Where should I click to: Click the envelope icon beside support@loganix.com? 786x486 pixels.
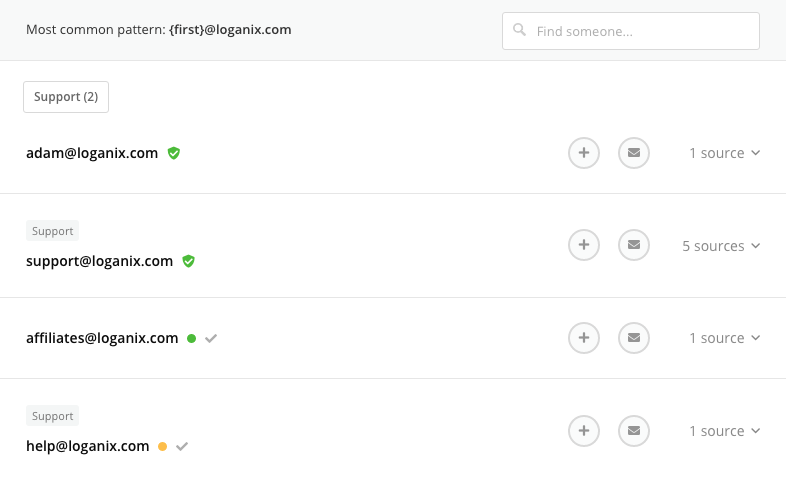click(x=634, y=246)
